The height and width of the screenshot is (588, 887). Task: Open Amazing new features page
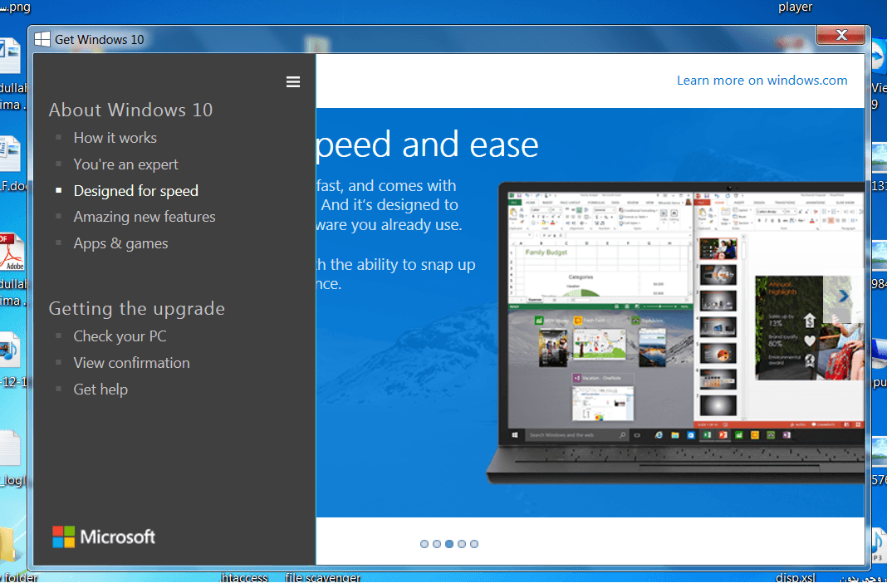tap(145, 217)
